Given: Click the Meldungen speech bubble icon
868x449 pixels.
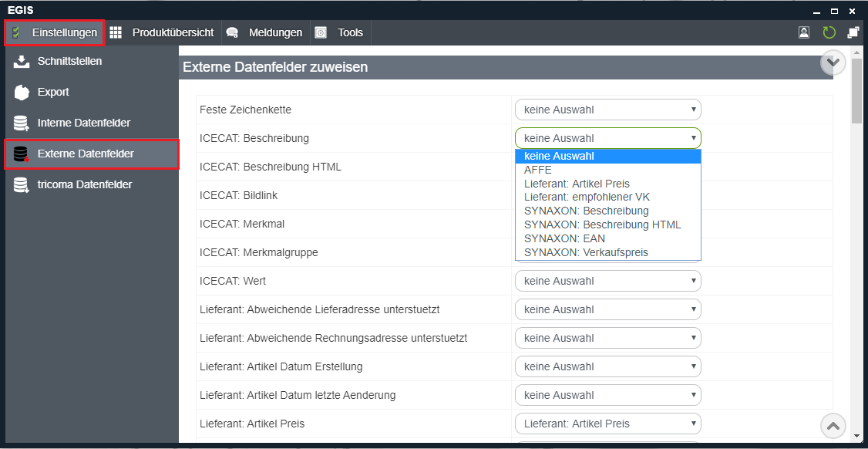Looking at the screenshot, I should point(232,32).
